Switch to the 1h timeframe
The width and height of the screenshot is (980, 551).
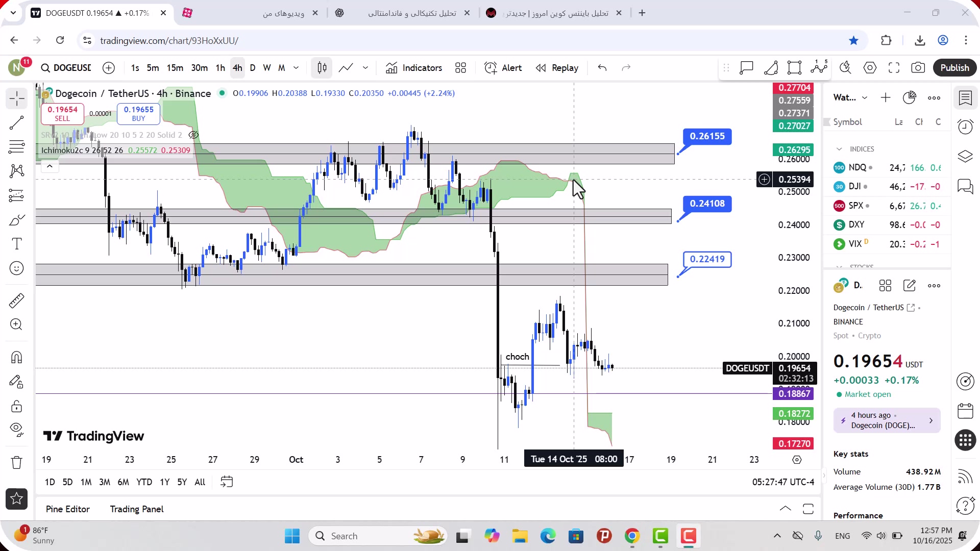[x=220, y=68]
